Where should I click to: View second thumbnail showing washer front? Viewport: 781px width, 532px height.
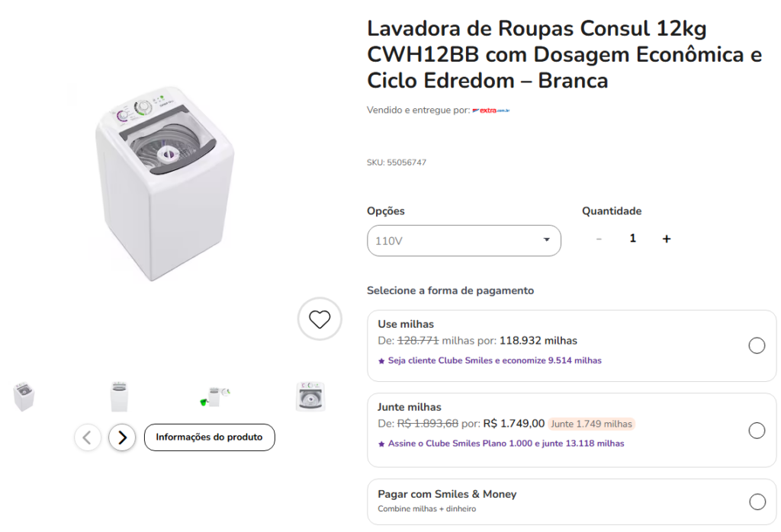pyautogui.click(x=119, y=396)
